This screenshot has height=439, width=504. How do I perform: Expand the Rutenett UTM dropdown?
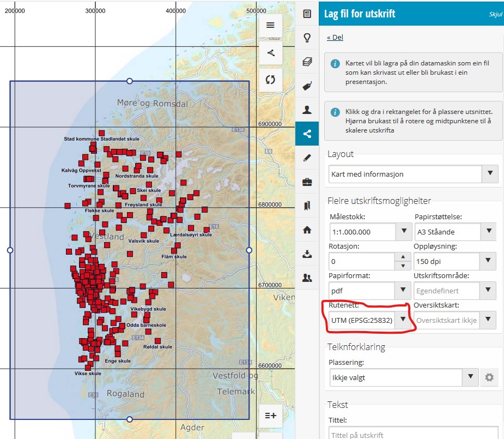(x=403, y=320)
